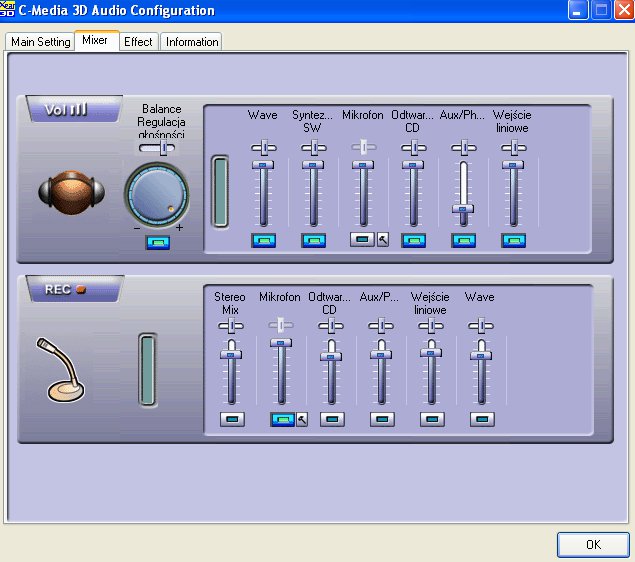Click playback Syntez SW volume slider handle

click(x=313, y=165)
